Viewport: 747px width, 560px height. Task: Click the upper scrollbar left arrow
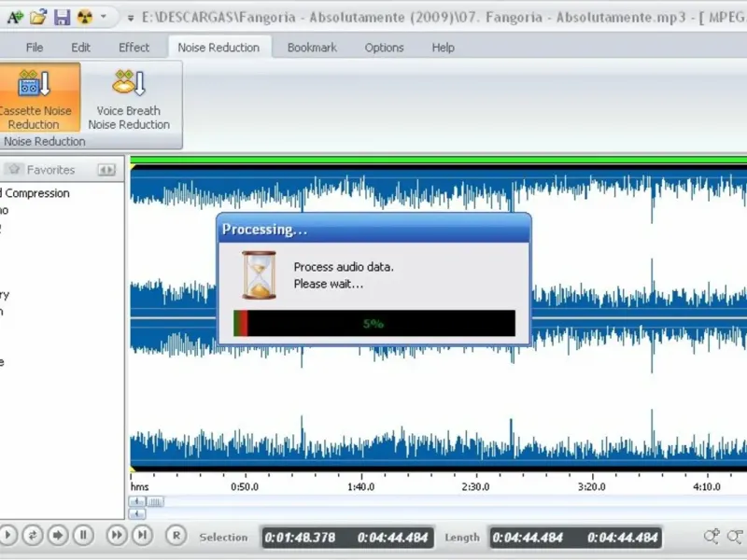click(137, 501)
